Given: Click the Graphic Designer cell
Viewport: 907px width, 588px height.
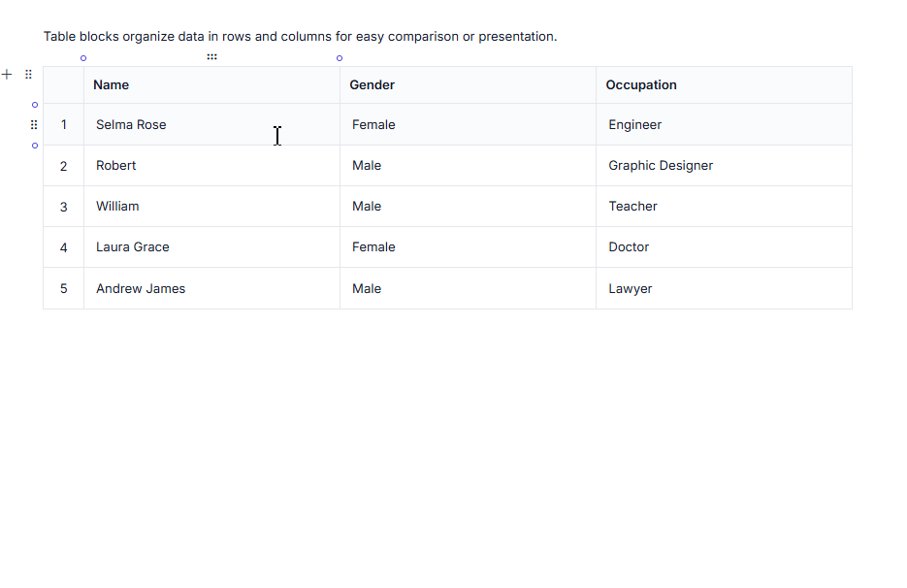Looking at the screenshot, I should click(725, 166).
